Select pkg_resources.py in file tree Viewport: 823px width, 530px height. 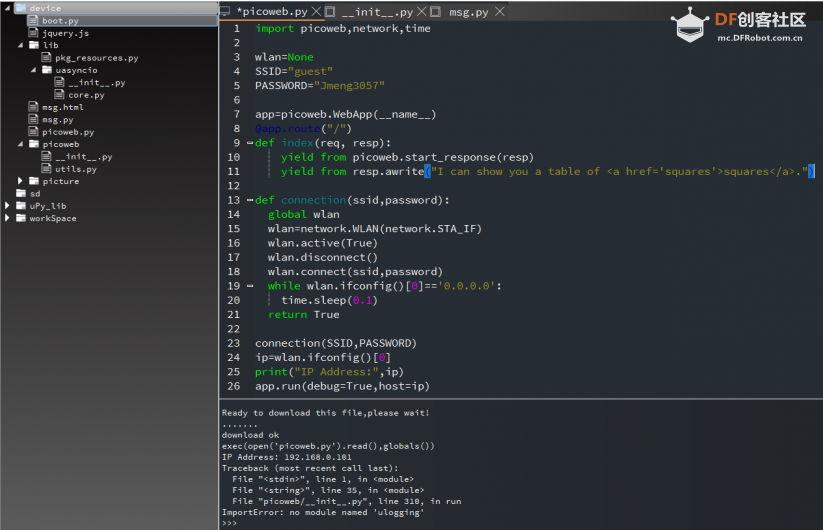[x=96, y=58]
